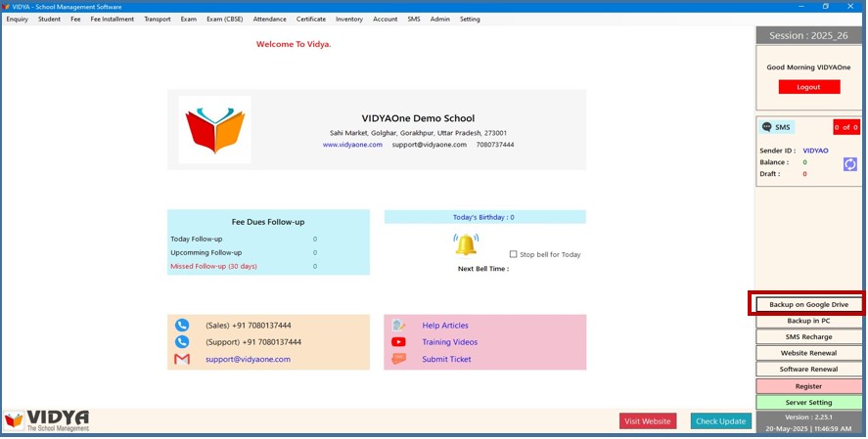Image resolution: width=868 pixels, height=439 pixels.
Task: Click the VIDYA logo at bottom left
Action: pyautogui.click(x=47, y=420)
